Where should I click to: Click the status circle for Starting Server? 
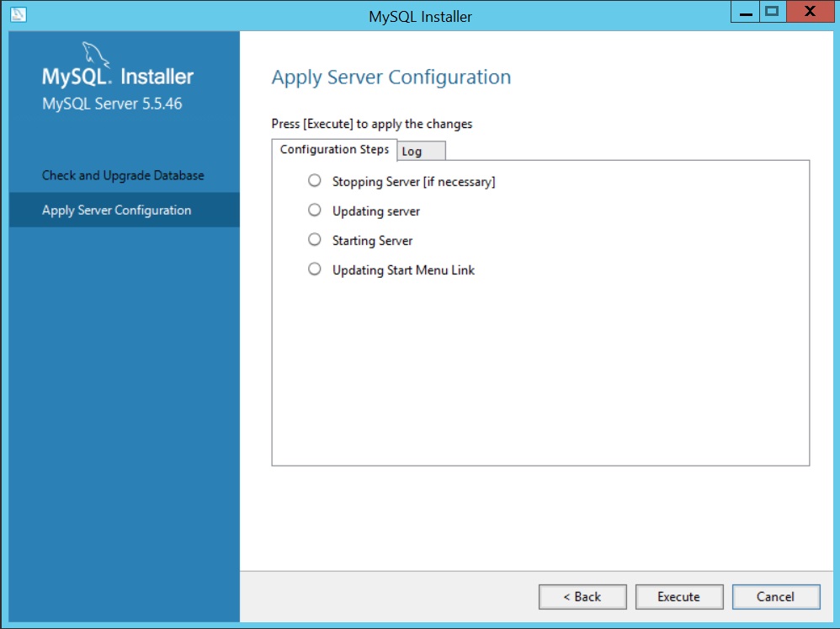click(x=314, y=239)
